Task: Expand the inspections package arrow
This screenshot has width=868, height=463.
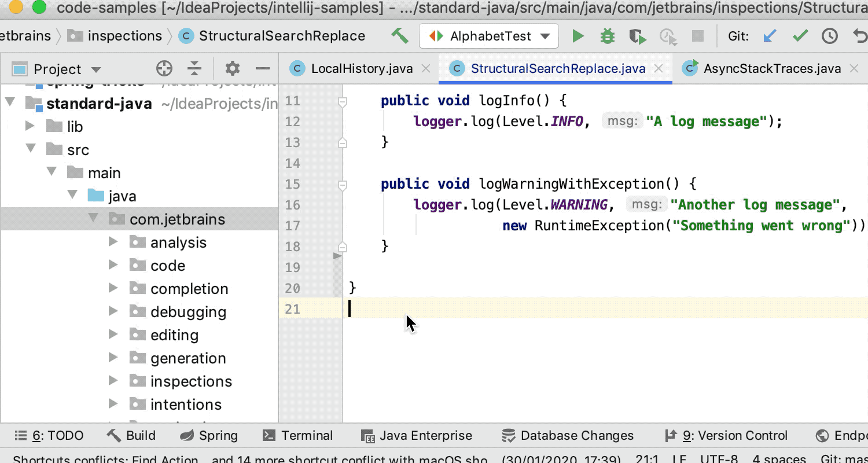Action: pyautogui.click(x=113, y=381)
